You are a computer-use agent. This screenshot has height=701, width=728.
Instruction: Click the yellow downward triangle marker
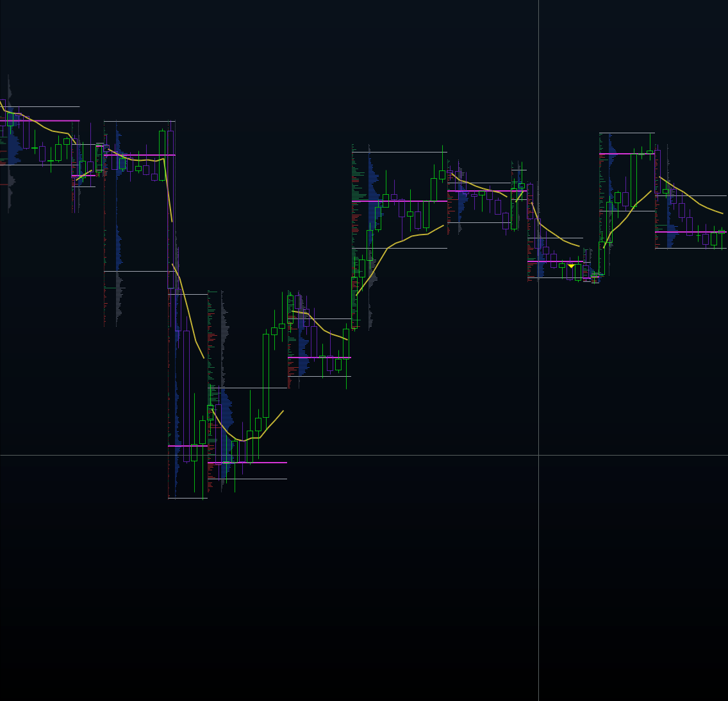571,266
